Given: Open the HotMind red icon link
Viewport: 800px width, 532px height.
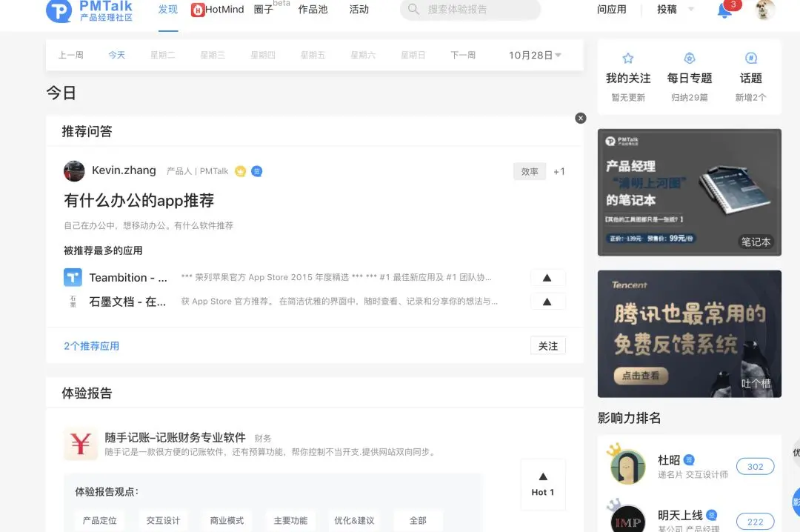Looking at the screenshot, I should pyautogui.click(x=198, y=10).
